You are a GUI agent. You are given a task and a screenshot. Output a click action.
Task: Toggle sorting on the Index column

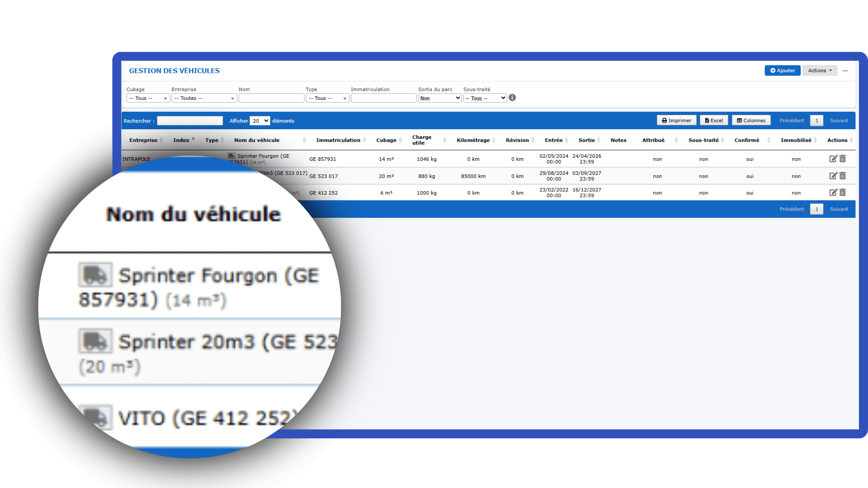click(181, 140)
